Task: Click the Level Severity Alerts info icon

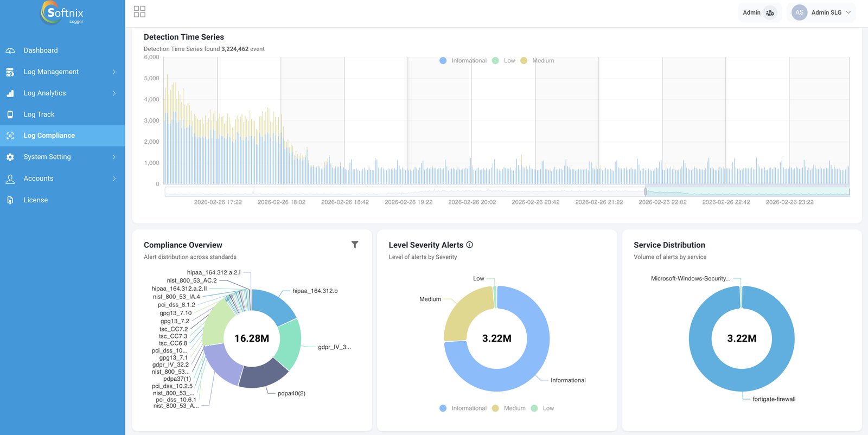Action: point(470,245)
